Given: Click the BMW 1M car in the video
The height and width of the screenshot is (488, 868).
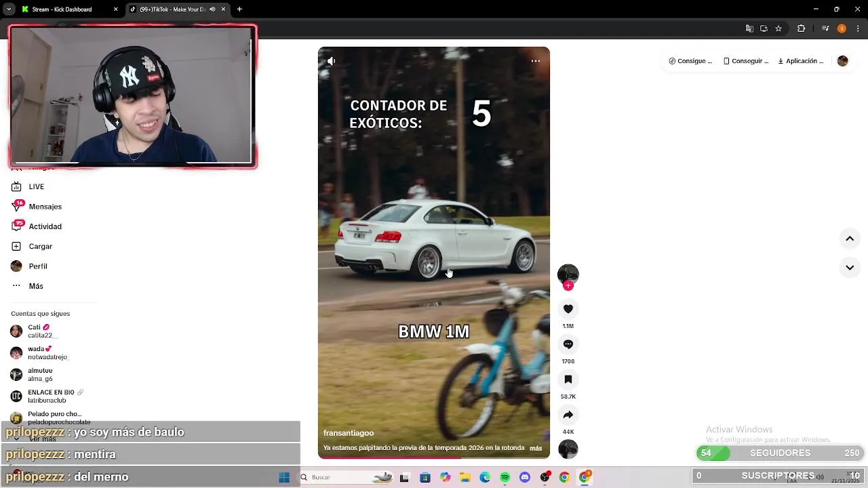Looking at the screenshot, I should pyautogui.click(x=434, y=239).
